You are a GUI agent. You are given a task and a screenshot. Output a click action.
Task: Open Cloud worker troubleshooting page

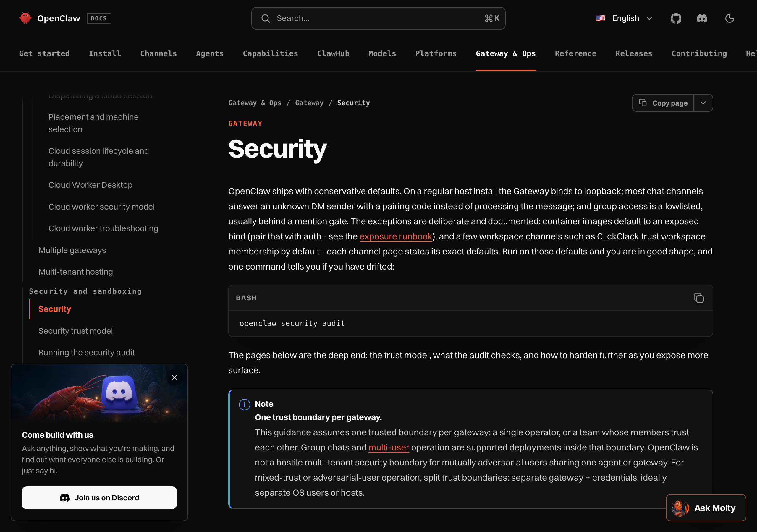tap(103, 228)
